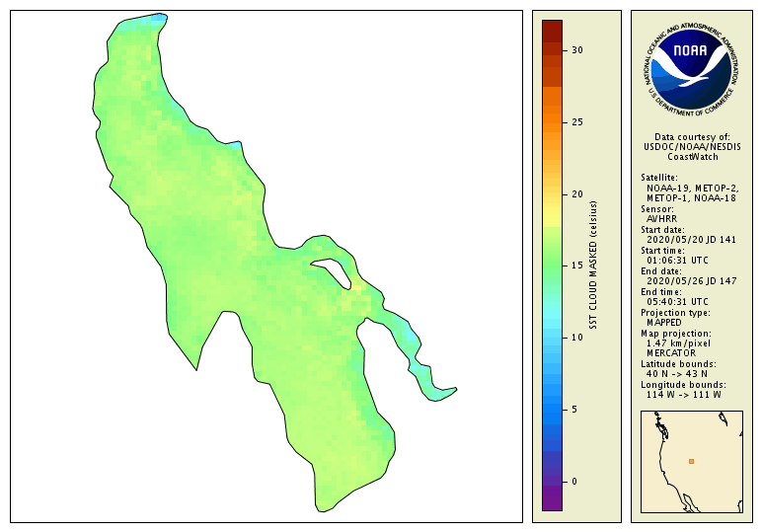Click the 'End time:' label
Viewport: 762px width, 532px height.
(661, 292)
